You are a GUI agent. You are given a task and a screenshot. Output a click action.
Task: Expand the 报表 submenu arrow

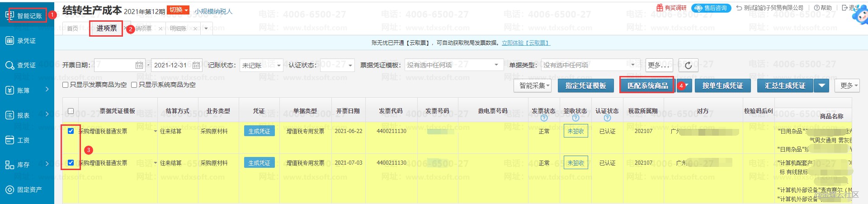coord(47,114)
